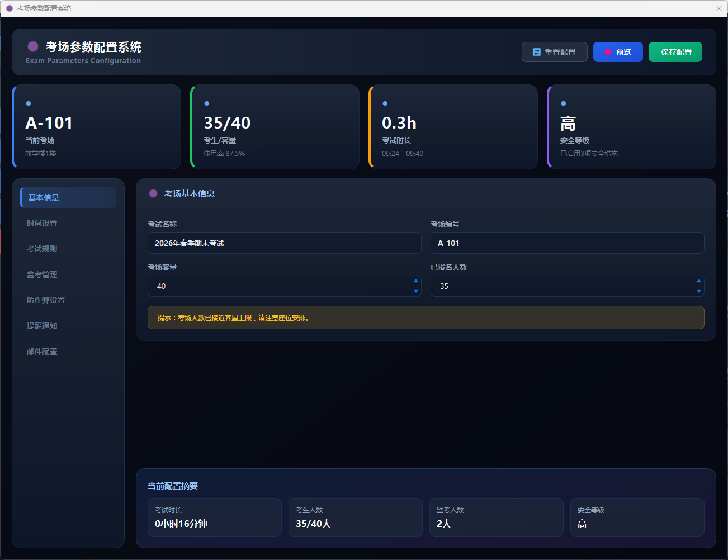The width and height of the screenshot is (728, 560).
Task: Click the pink dot icon in the 预览 button
Action: coord(608,52)
